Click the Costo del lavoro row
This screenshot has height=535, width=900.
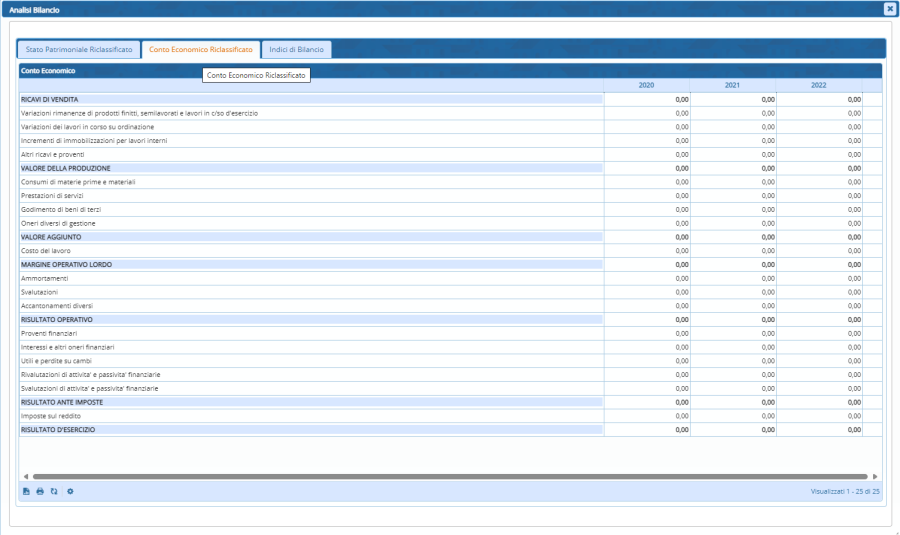(x=310, y=250)
